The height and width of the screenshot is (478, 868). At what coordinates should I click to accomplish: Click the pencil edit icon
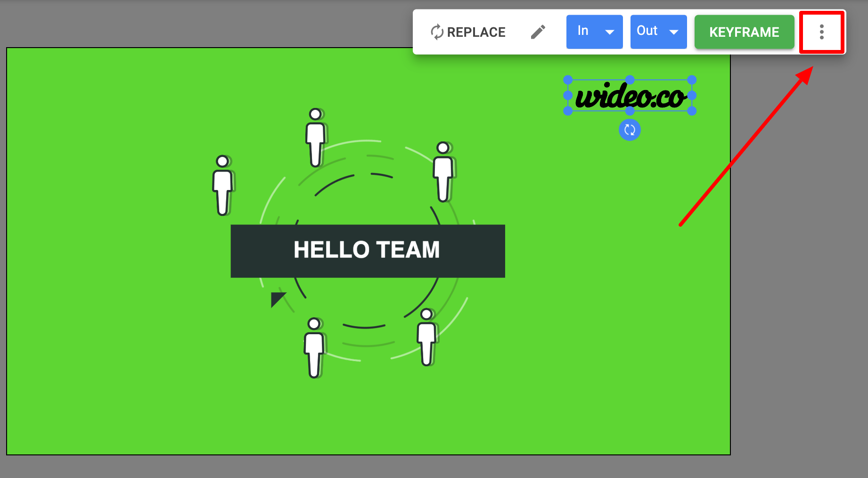pyautogui.click(x=538, y=32)
